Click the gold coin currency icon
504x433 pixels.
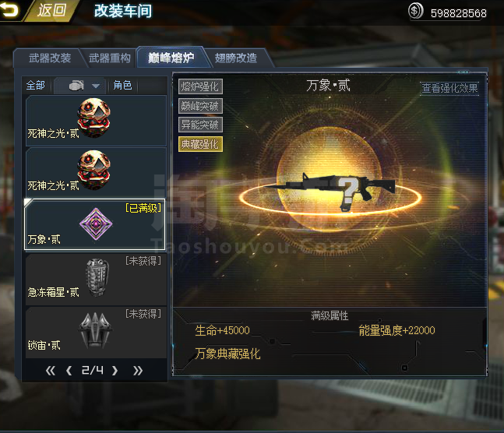click(415, 11)
